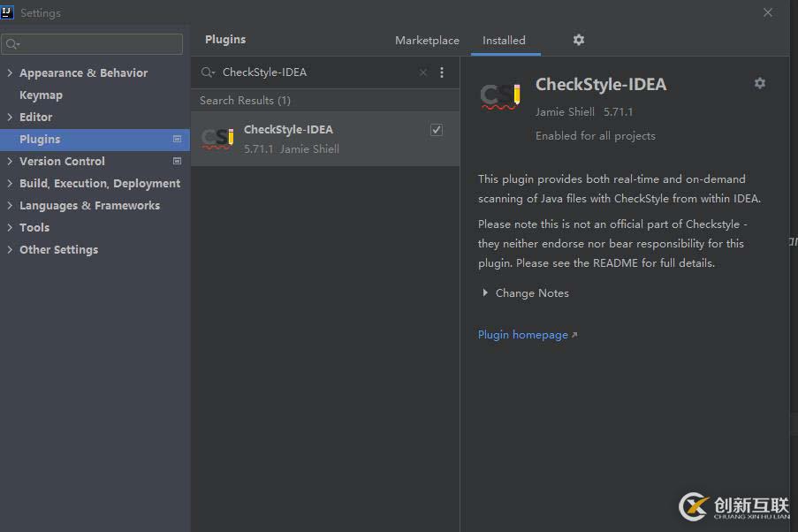Click the plugin search magnifier icon
Image resolution: width=798 pixels, height=532 pixels.
[x=208, y=72]
